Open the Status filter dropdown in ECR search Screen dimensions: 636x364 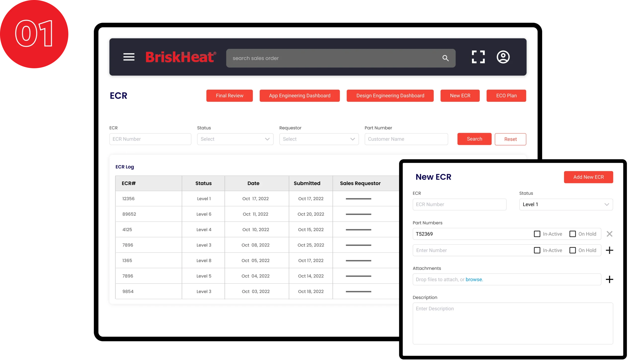[235, 139]
